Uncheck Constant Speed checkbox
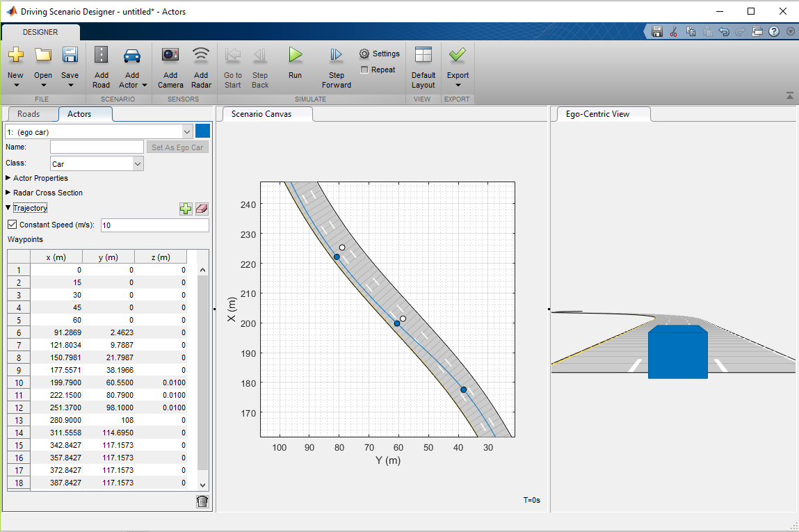Viewport: 799px width, 532px height. point(13,224)
